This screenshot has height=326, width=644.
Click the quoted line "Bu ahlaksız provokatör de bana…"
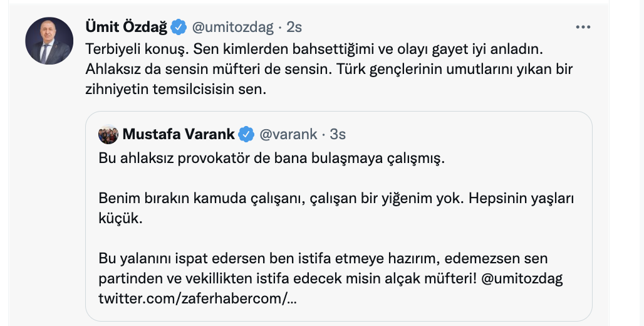tap(271, 158)
